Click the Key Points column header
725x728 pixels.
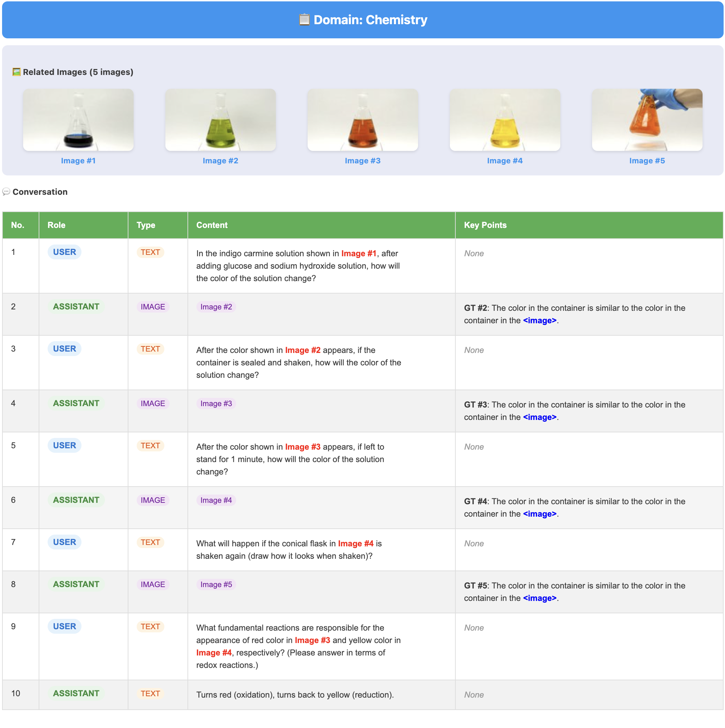click(485, 225)
